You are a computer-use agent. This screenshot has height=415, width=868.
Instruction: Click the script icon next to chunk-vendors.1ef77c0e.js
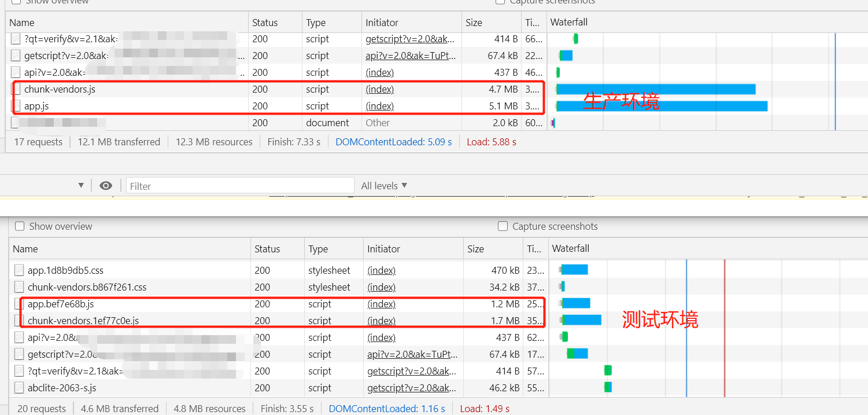pyautogui.click(x=17, y=320)
